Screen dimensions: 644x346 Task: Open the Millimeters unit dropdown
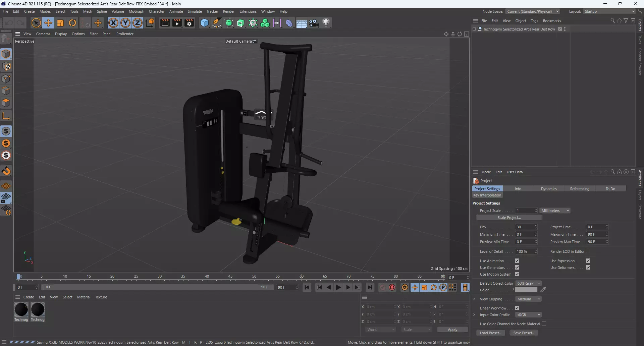coord(555,211)
